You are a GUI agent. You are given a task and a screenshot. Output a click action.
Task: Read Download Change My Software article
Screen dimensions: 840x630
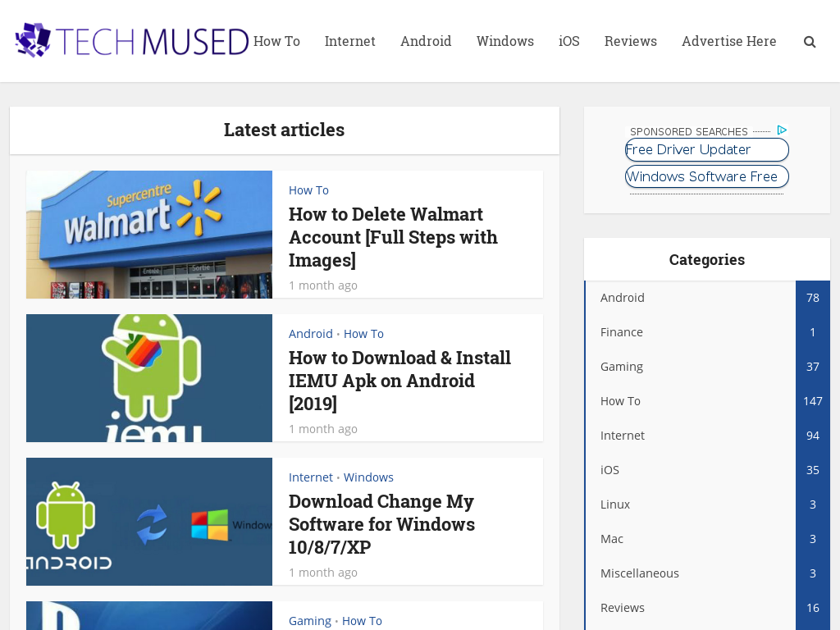coord(381,524)
